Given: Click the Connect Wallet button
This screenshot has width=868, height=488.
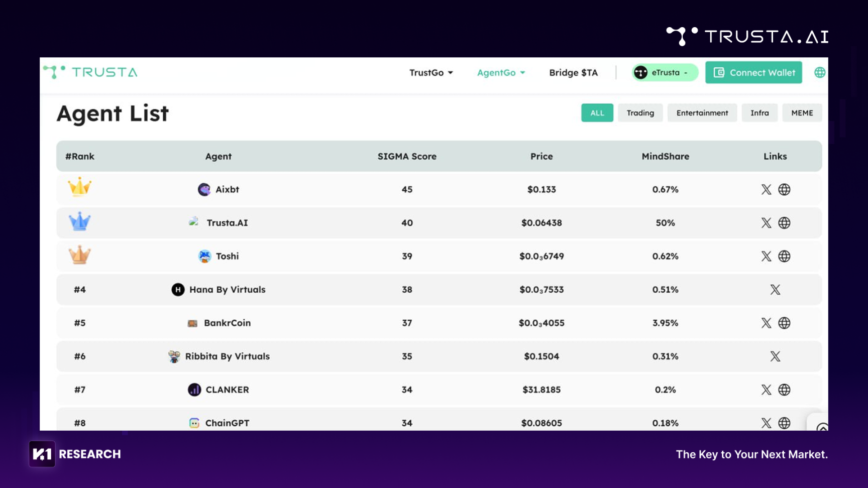Looking at the screenshot, I should 753,73.
